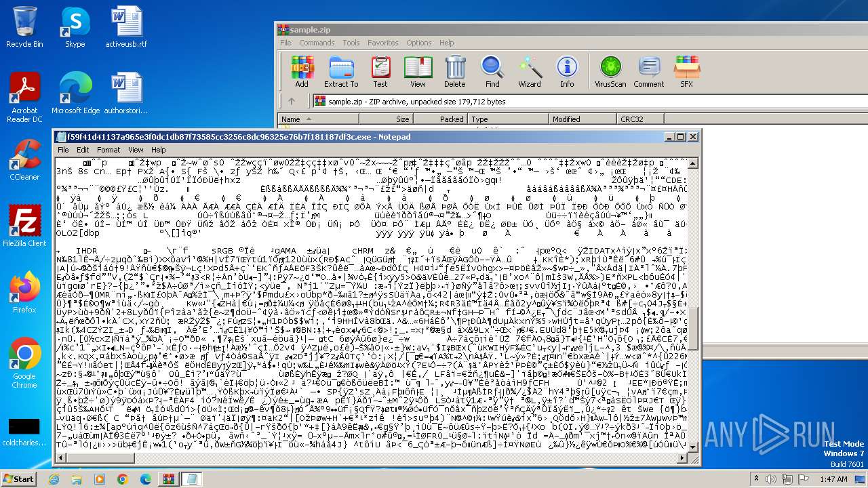
Task: Click Chrome icon in taskbar
Action: [x=123, y=479]
